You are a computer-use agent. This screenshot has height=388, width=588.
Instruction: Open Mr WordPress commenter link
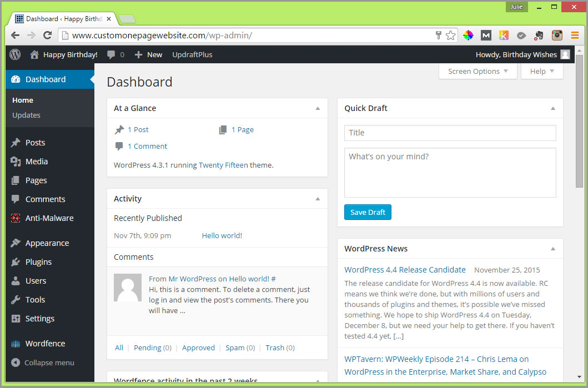(192, 279)
